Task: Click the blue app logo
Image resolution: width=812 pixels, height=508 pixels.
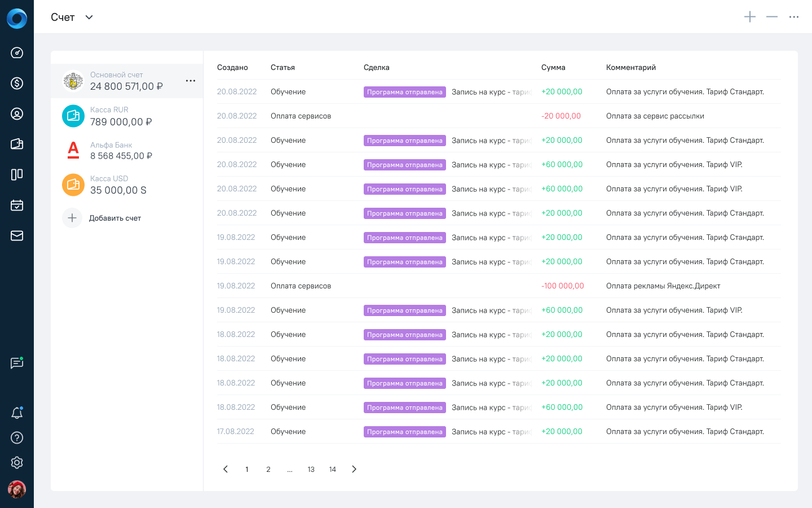Action: click(x=17, y=19)
